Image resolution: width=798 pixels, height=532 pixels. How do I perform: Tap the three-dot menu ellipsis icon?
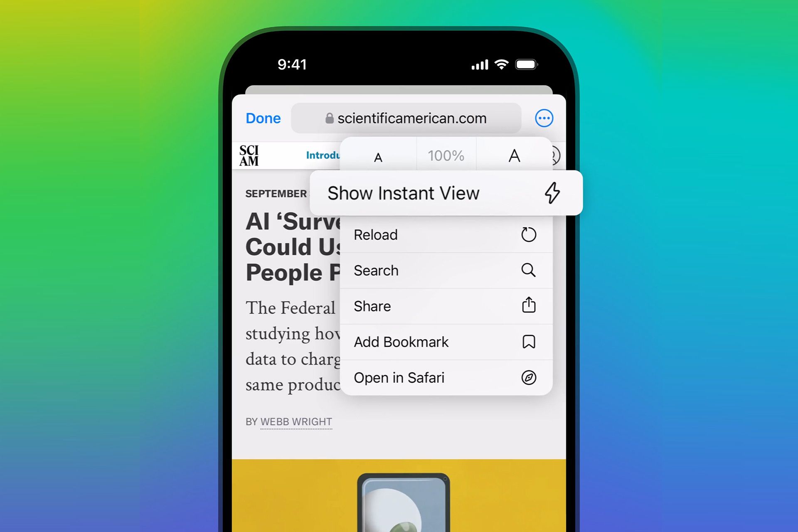coord(544,118)
